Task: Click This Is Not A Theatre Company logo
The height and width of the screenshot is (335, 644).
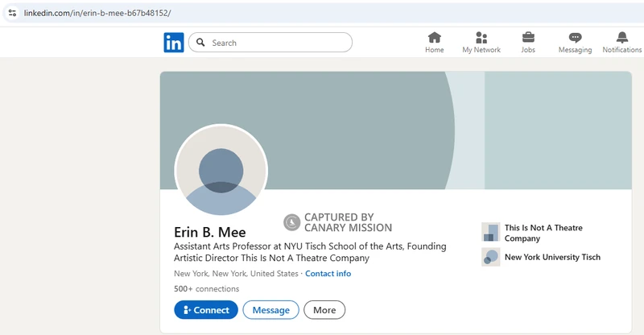Action: [x=490, y=232]
